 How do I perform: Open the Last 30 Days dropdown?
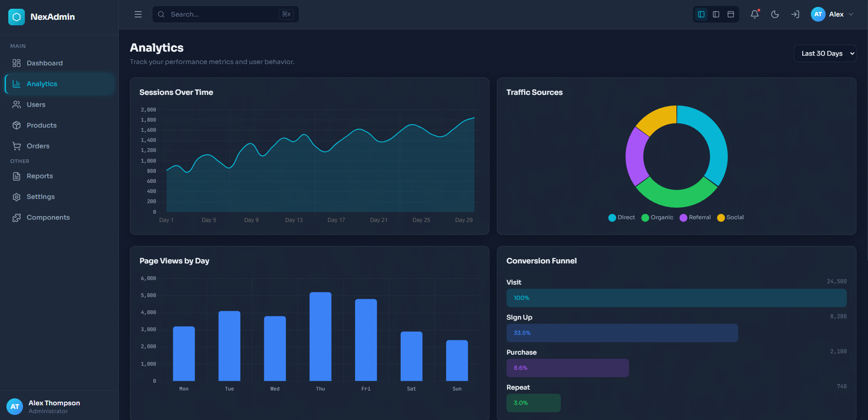825,53
